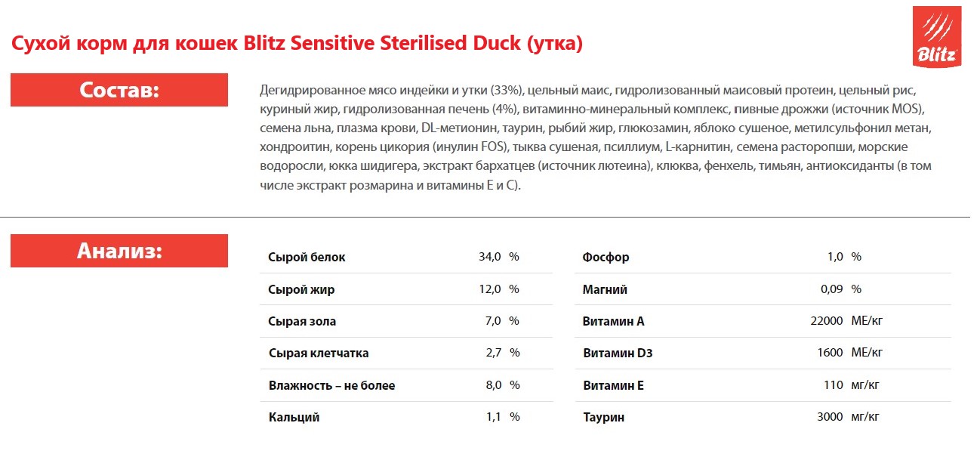Click the Магний label

click(605, 289)
